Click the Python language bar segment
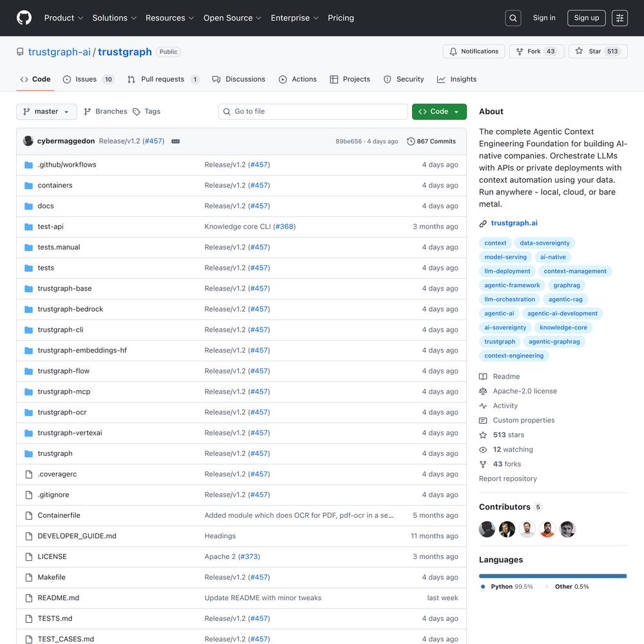The image size is (644, 644). pos(552,576)
